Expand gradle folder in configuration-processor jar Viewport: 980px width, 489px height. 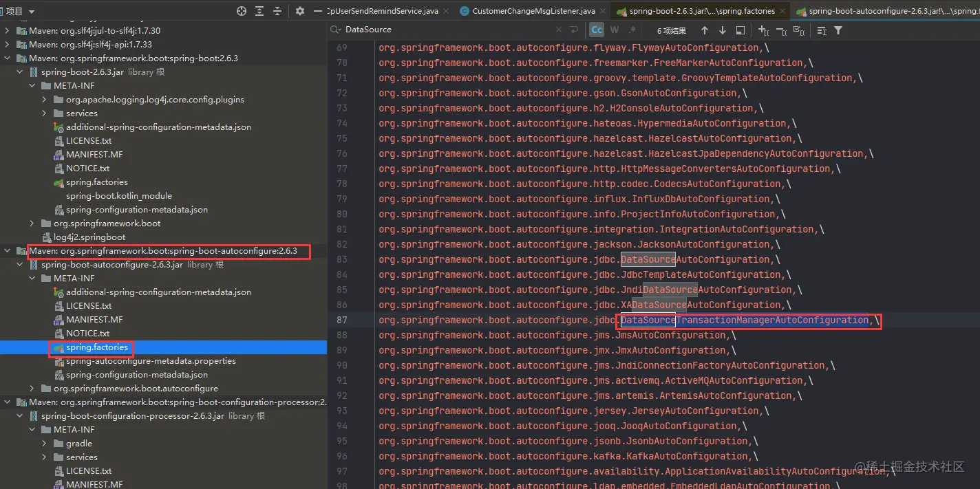point(45,444)
